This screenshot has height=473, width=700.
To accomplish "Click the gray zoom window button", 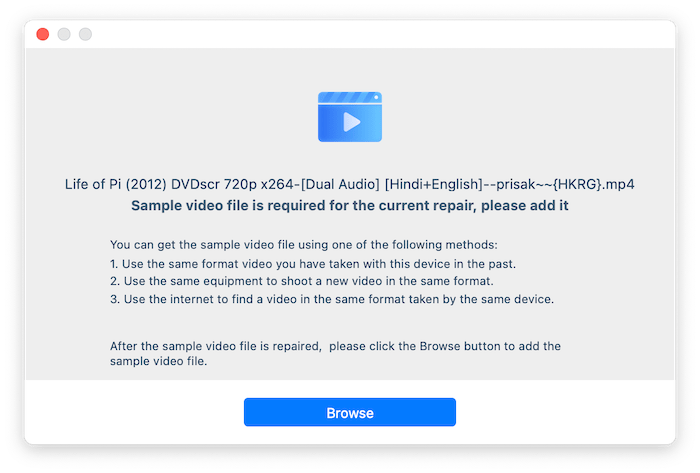I will tap(85, 35).
